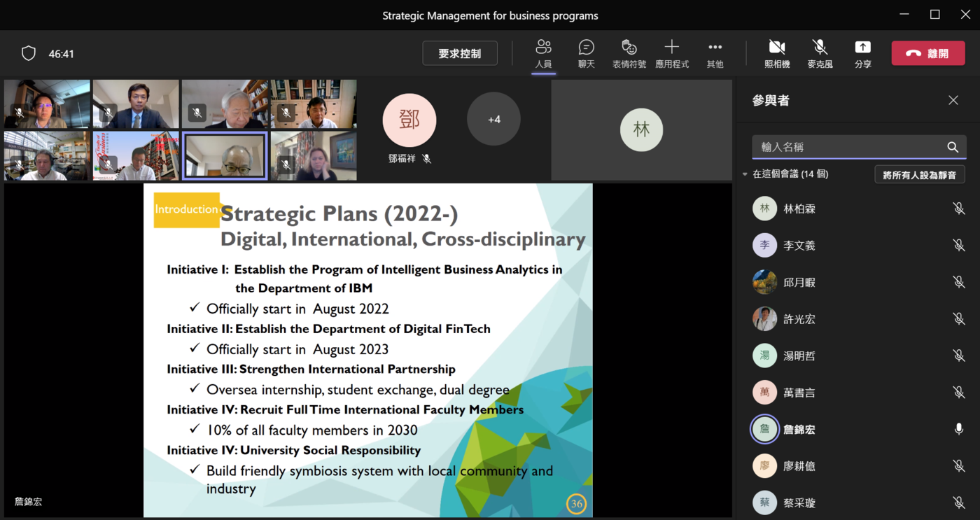The height and width of the screenshot is (520, 980).
Task: Click the 詹錦宏 presenter name label
Action: point(28,502)
